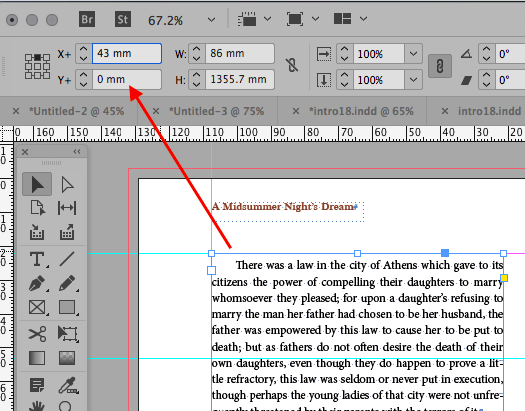Choose the Eyedropper tool

coord(67,385)
